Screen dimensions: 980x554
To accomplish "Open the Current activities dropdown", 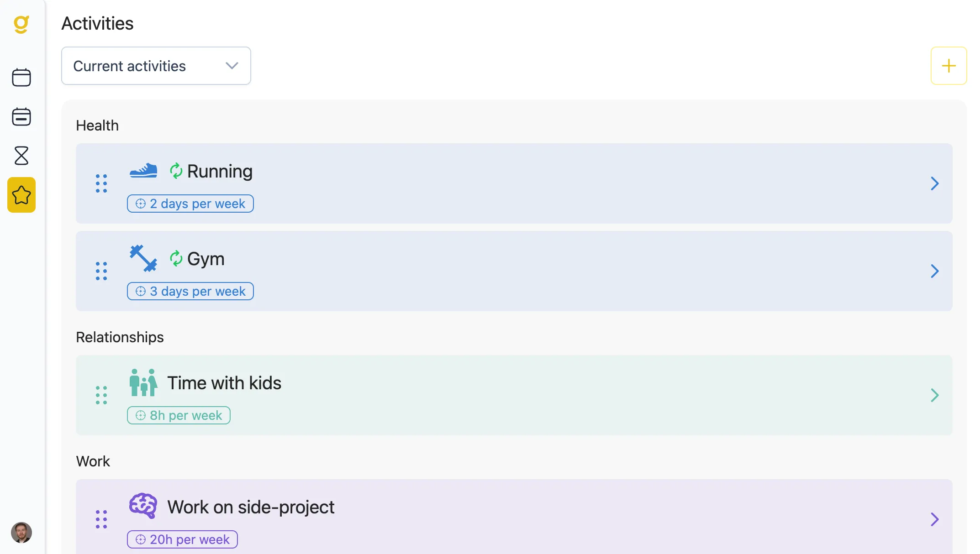I will pyautogui.click(x=156, y=66).
